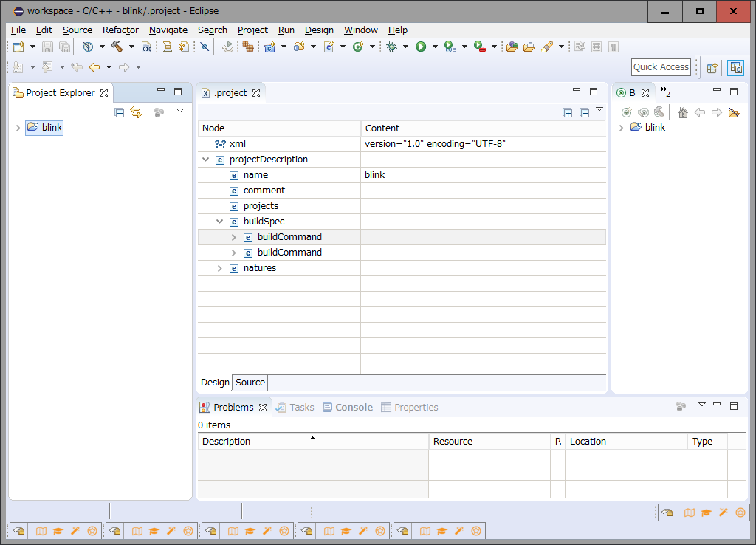Viewport: 756px width, 545px height.
Task: Click the Back arrow in right view
Action: click(700, 112)
